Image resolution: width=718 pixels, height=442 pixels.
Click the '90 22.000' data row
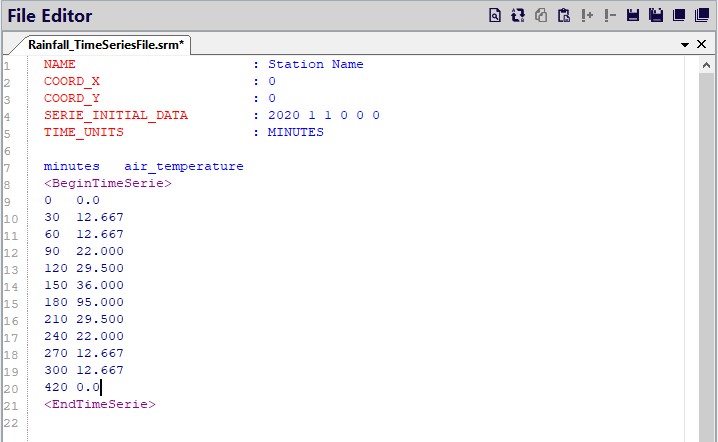pos(84,251)
